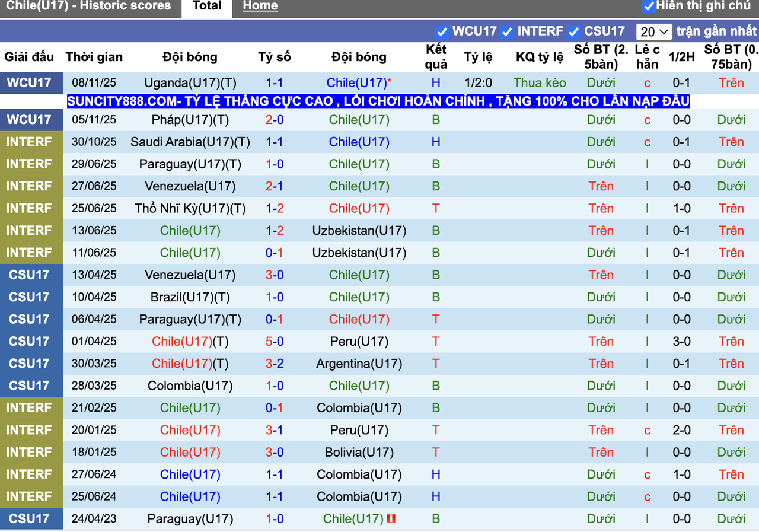Select the Giải đấu column header

coord(29,57)
